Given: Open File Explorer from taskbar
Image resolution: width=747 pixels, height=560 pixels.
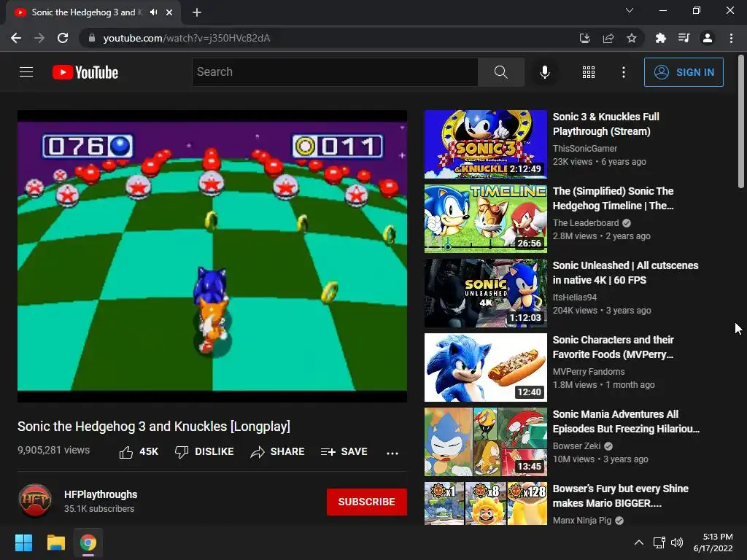Looking at the screenshot, I should pyautogui.click(x=55, y=542).
